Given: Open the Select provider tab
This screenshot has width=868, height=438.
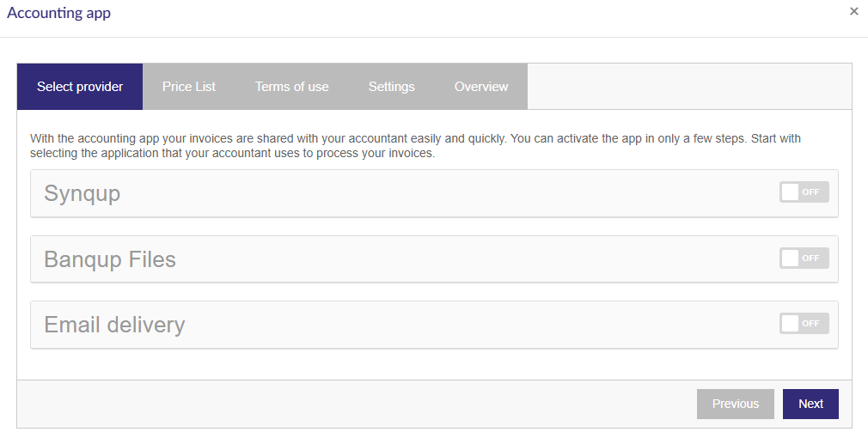Looking at the screenshot, I should pyautogui.click(x=80, y=86).
